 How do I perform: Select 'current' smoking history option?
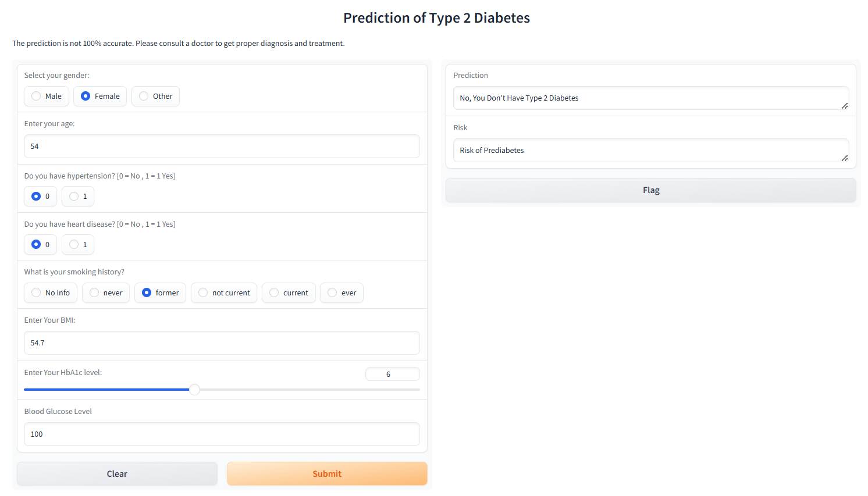point(289,293)
